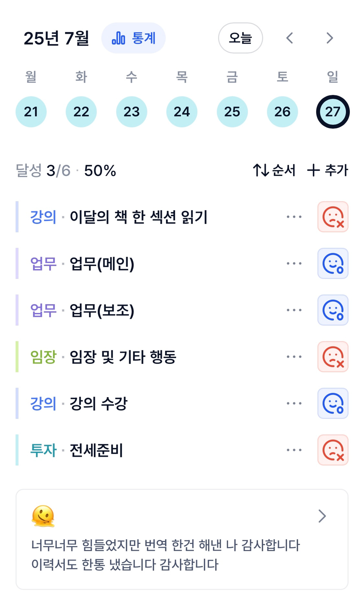
Task: Toggle smiley status for 업무(보조)
Action: (x=333, y=310)
